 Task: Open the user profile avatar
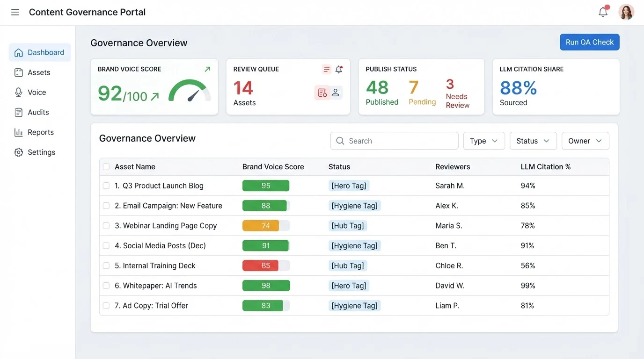[626, 12]
